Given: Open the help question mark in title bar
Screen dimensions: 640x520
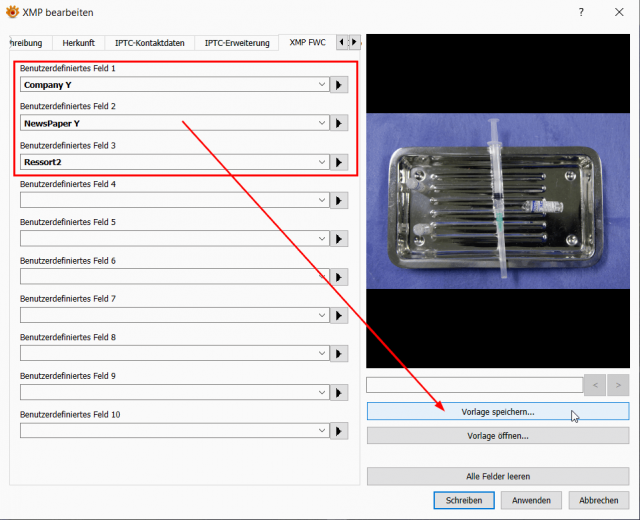Looking at the screenshot, I should (x=581, y=12).
